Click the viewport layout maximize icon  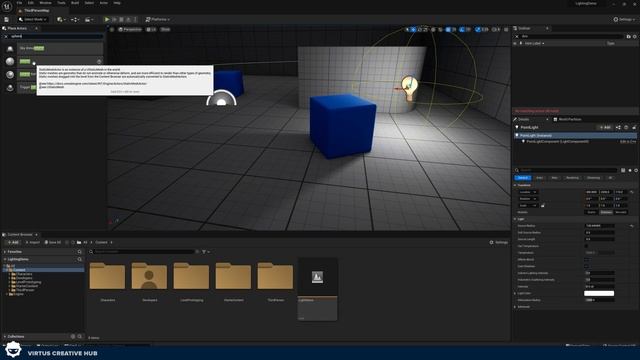(506, 29)
